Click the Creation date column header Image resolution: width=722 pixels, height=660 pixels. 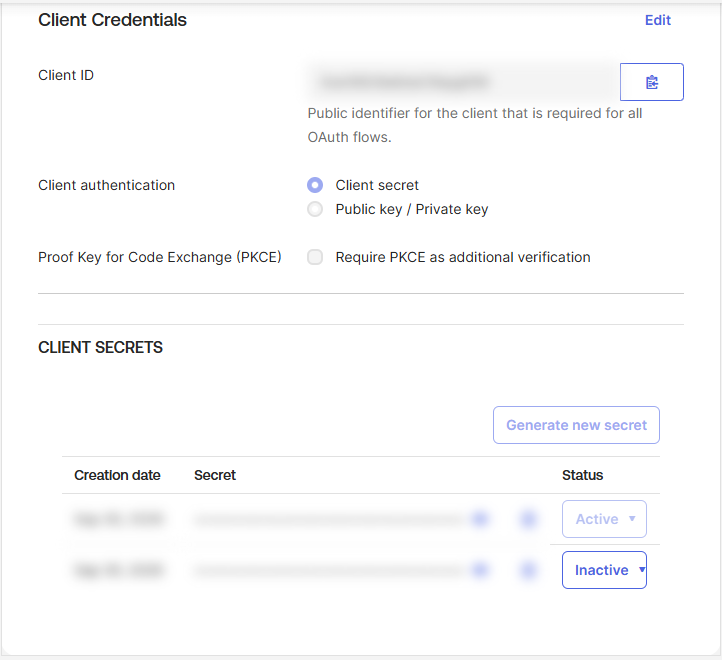click(x=117, y=475)
